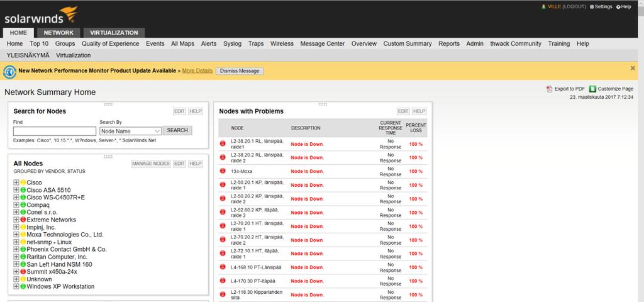
Task: Click the Dismiss Message button
Action: tap(240, 71)
